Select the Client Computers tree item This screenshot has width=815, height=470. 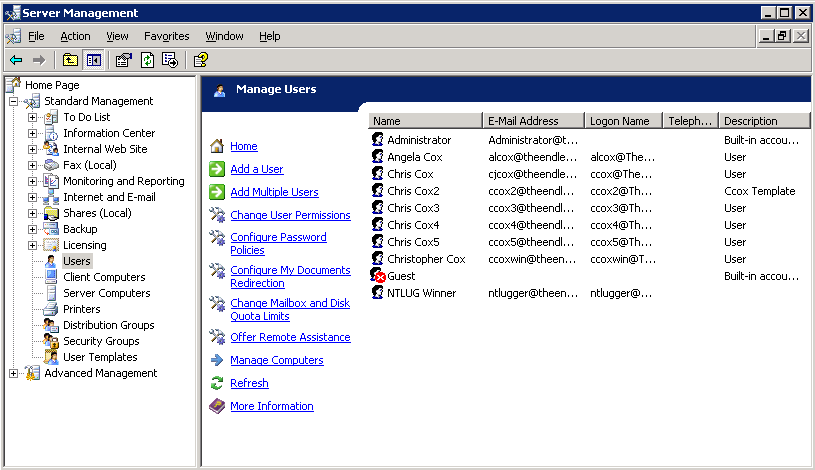point(104,277)
